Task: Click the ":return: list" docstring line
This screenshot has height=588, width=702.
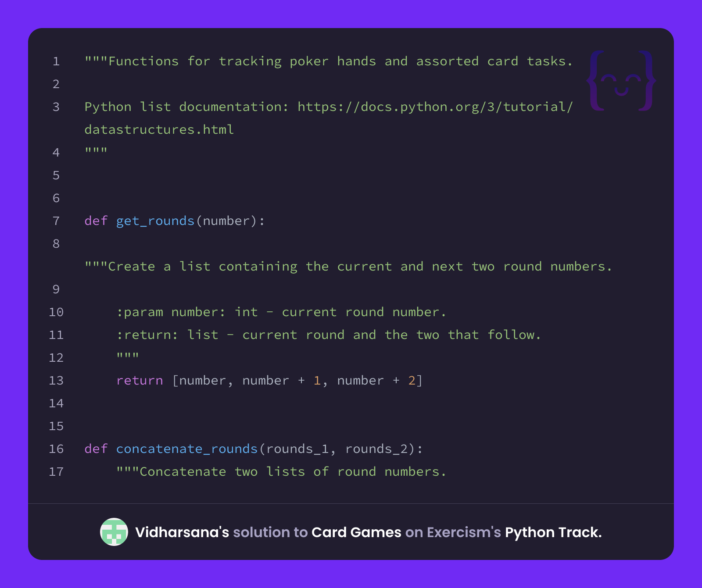Action: pyautogui.click(x=329, y=335)
